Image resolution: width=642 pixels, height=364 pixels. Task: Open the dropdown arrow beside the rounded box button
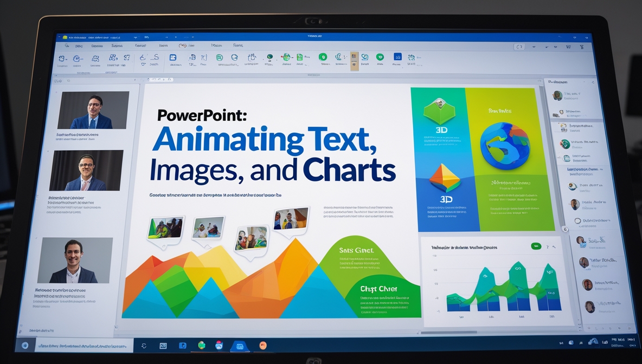[534, 47]
